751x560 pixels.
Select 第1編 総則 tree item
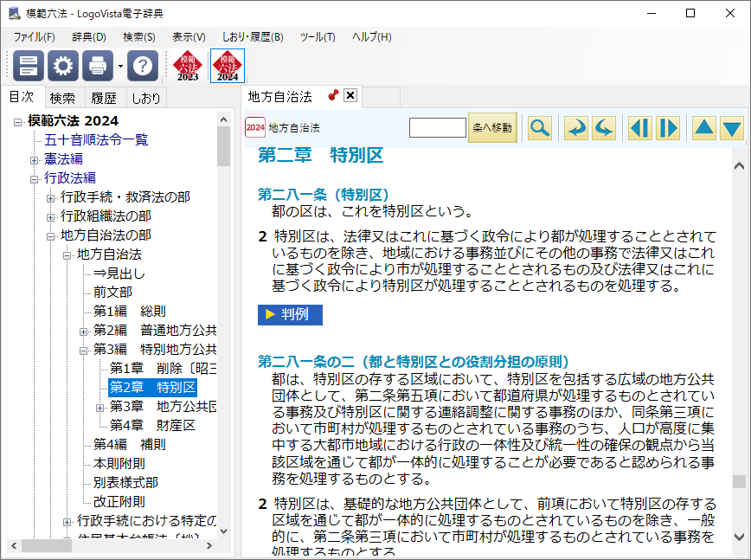tap(130, 311)
